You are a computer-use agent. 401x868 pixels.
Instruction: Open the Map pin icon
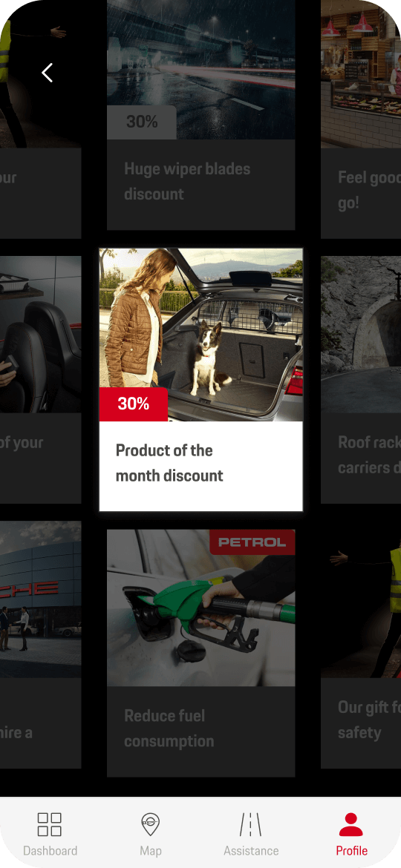150,824
